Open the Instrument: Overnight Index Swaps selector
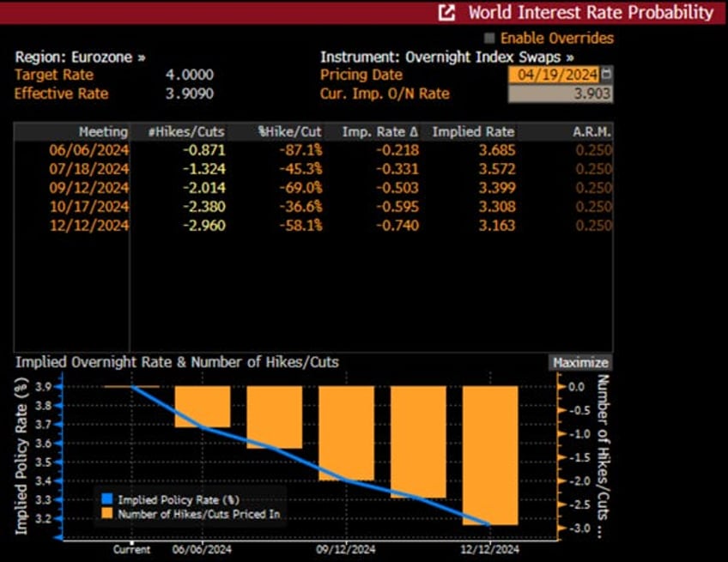This screenshot has width=728, height=562. click(446, 57)
